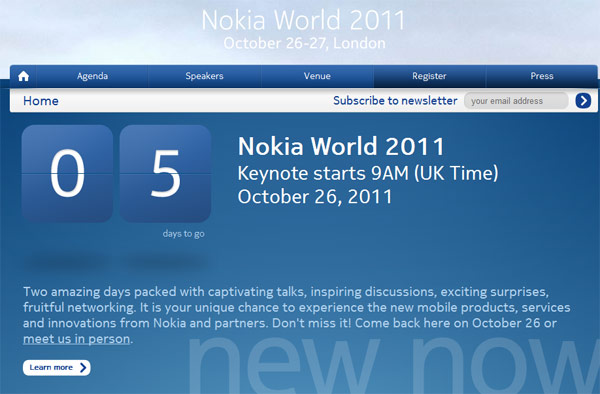Open the Speakers tab
This screenshot has height=394, width=600.
[x=204, y=76]
